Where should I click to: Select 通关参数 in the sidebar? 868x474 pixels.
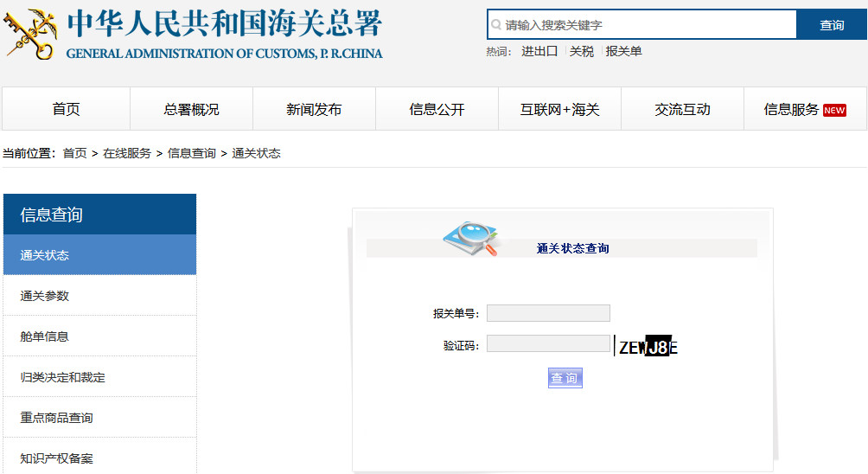(99, 296)
